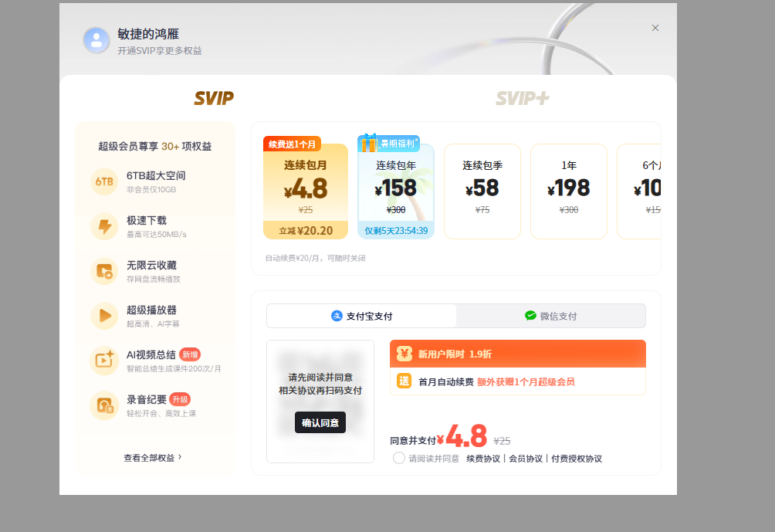Viewport: 775px width, 532px height.
Task: Click the lightning fast-download icon
Action: 104,226
